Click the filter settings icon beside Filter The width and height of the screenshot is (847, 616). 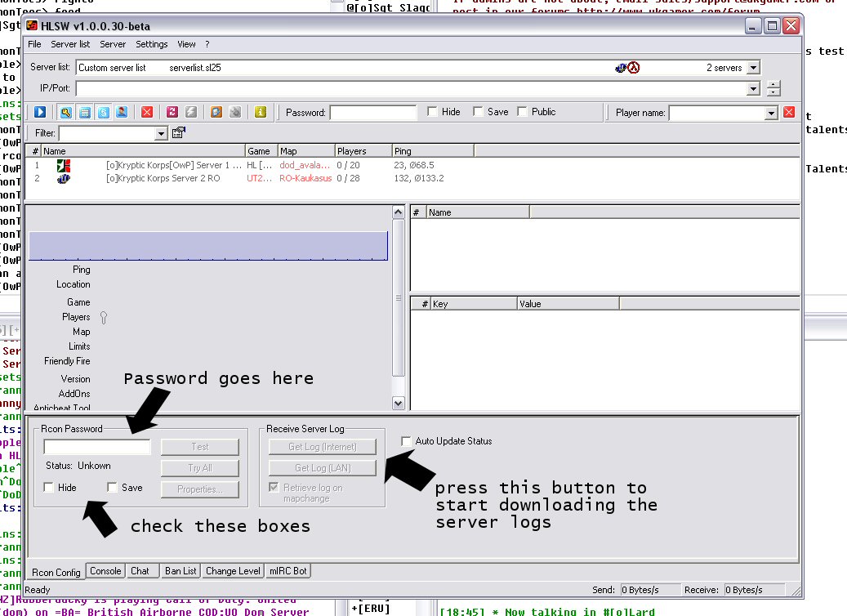coord(179,132)
